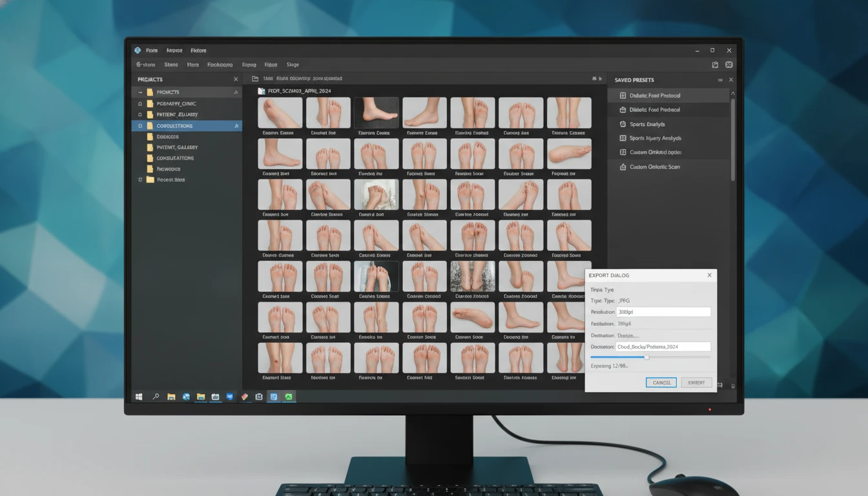
Task: Click the Sioge toolbar item
Action: coord(293,65)
